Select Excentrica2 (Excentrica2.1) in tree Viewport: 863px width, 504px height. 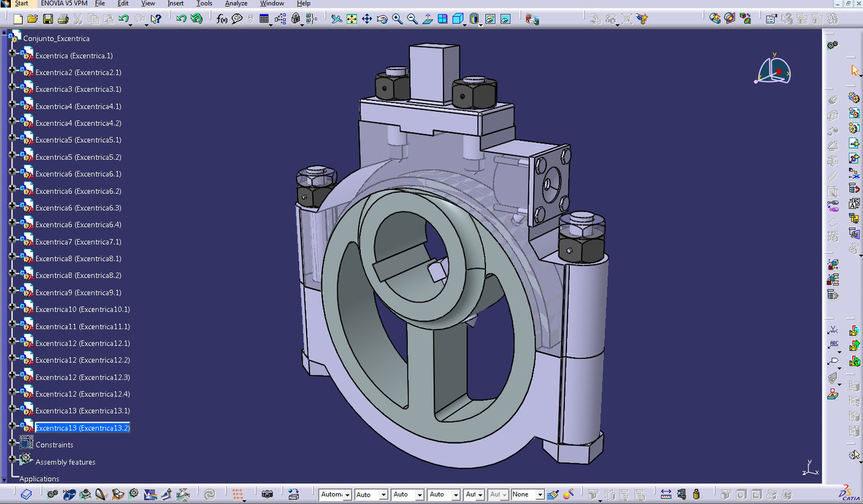78,73
